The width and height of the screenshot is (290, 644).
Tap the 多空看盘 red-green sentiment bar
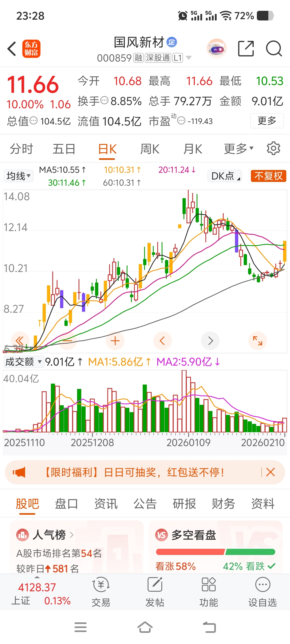pyautogui.click(x=215, y=552)
